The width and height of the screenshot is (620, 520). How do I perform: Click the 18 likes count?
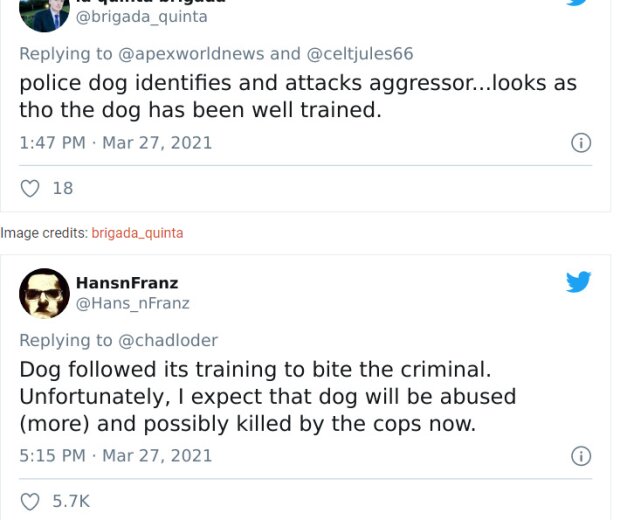pos(63,188)
